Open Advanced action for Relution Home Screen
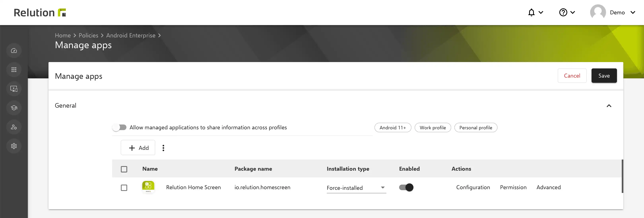Screen dimensions: 644x218 click(x=549, y=187)
